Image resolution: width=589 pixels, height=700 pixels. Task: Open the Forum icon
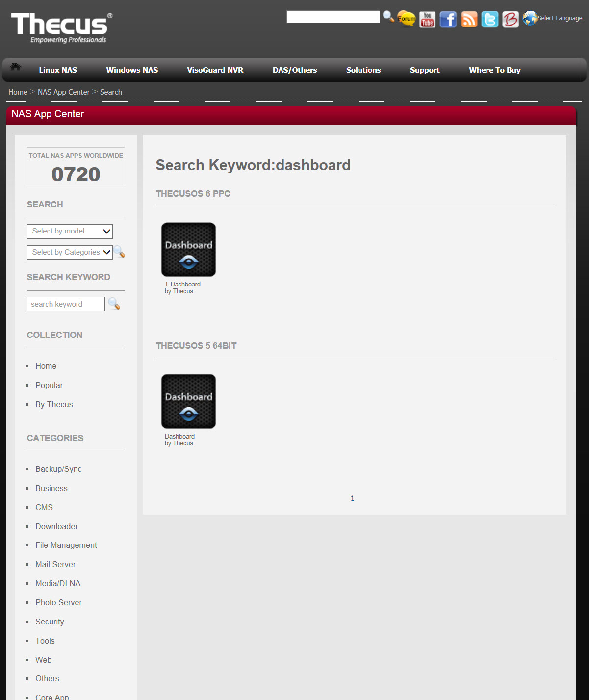[406, 19]
